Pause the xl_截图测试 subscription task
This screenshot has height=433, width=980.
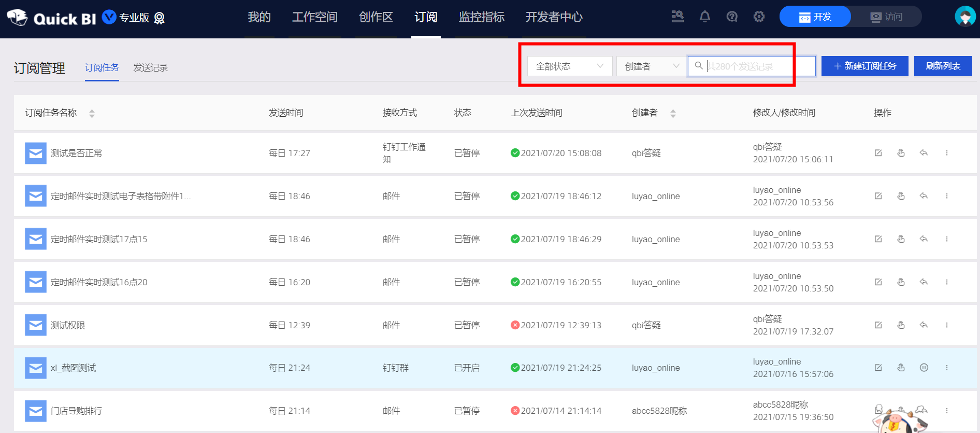(x=924, y=368)
